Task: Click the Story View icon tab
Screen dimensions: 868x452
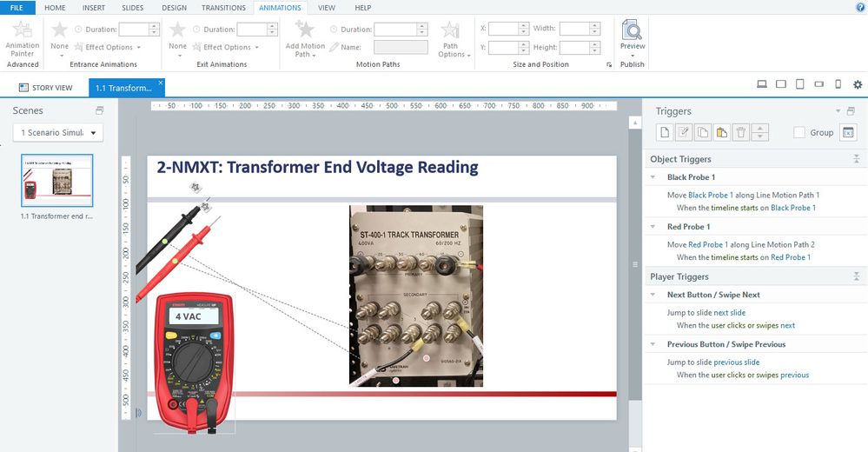Action: [45, 88]
